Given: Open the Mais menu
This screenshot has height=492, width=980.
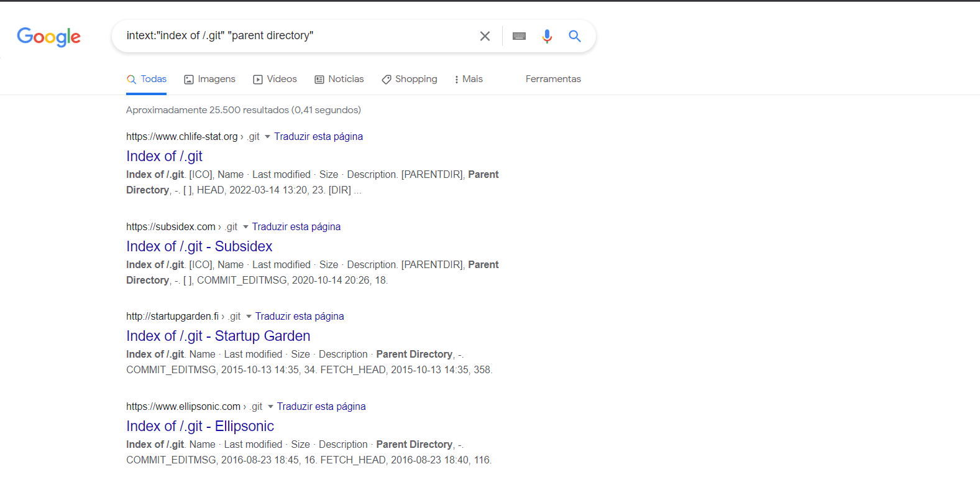Looking at the screenshot, I should click(x=469, y=79).
